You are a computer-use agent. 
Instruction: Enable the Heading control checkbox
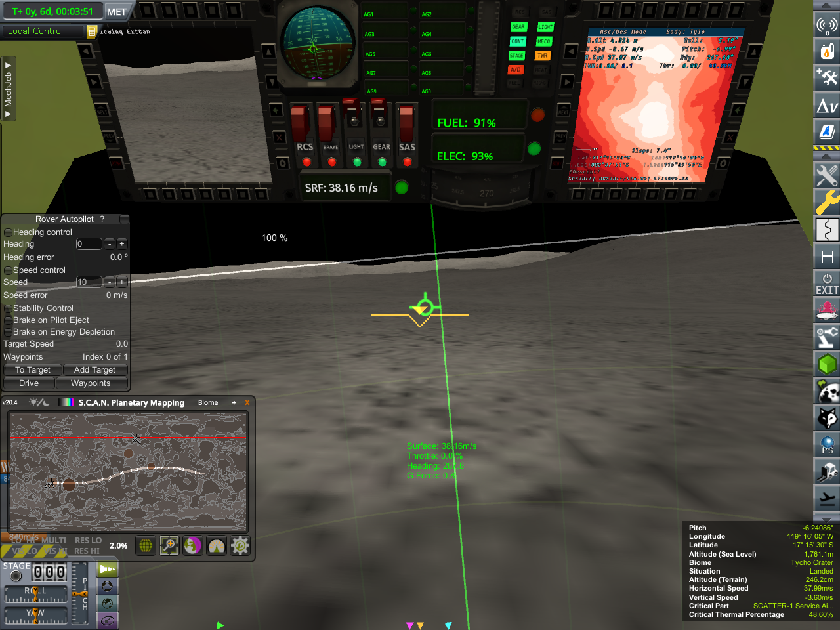(x=8, y=232)
